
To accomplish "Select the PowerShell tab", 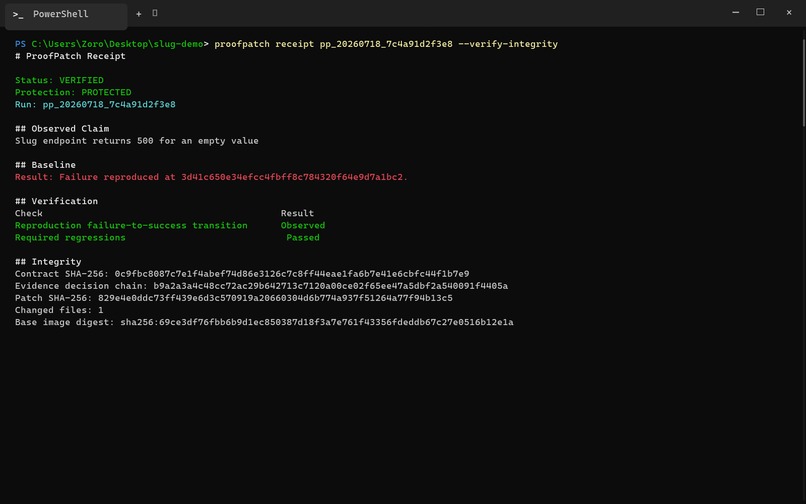I will (66, 15).
